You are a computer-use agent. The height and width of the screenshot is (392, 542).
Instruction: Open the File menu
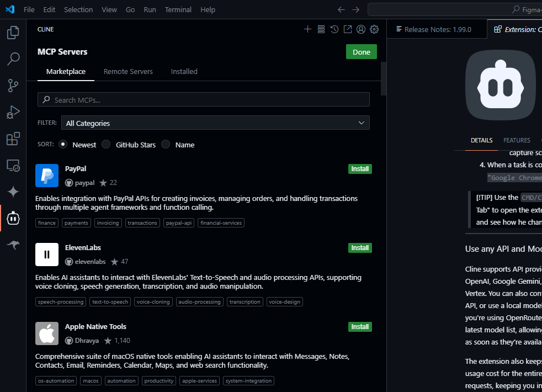pyautogui.click(x=29, y=10)
